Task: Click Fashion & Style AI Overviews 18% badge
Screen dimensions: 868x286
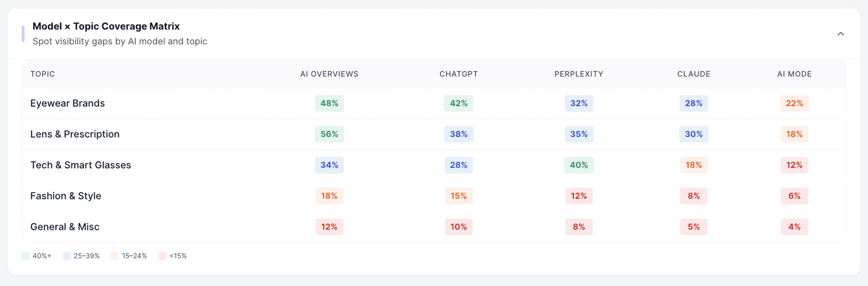Action: [329, 196]
